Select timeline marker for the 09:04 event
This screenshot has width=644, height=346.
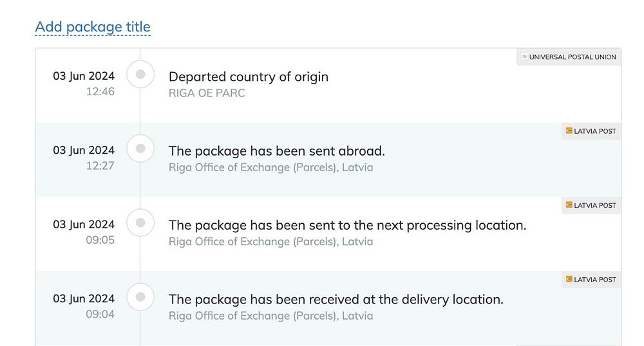[140, 297]
